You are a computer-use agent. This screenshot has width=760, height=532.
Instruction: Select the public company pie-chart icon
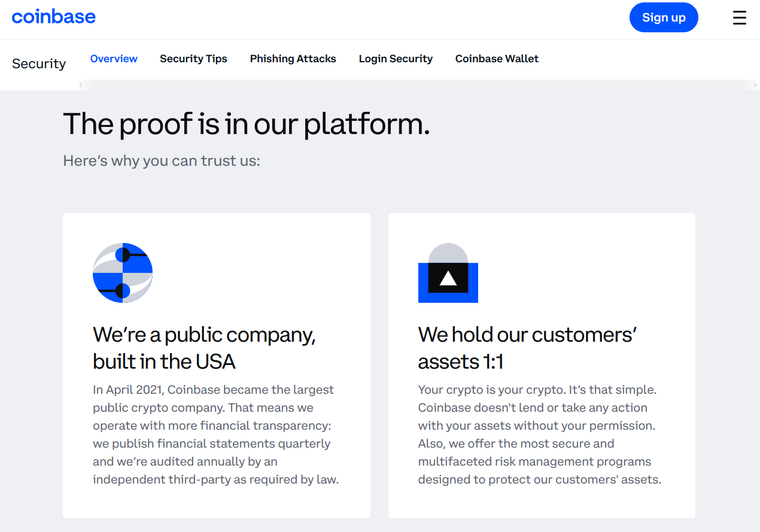point(123,273)
